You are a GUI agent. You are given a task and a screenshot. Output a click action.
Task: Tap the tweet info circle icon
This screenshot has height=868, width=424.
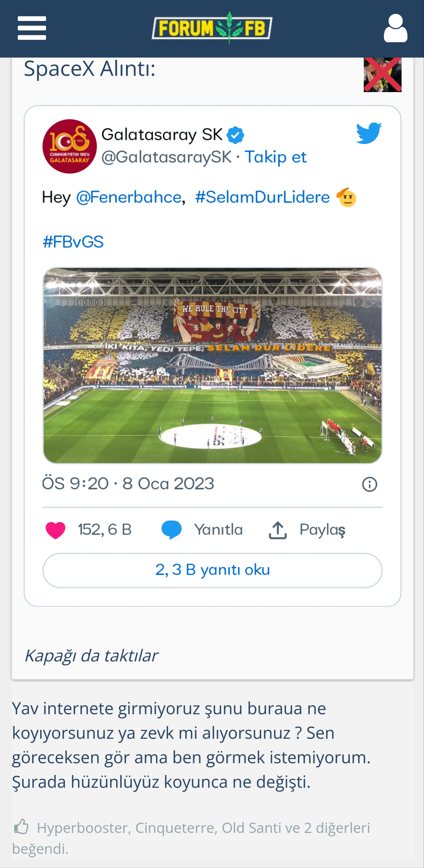click(x=369, y=484)
